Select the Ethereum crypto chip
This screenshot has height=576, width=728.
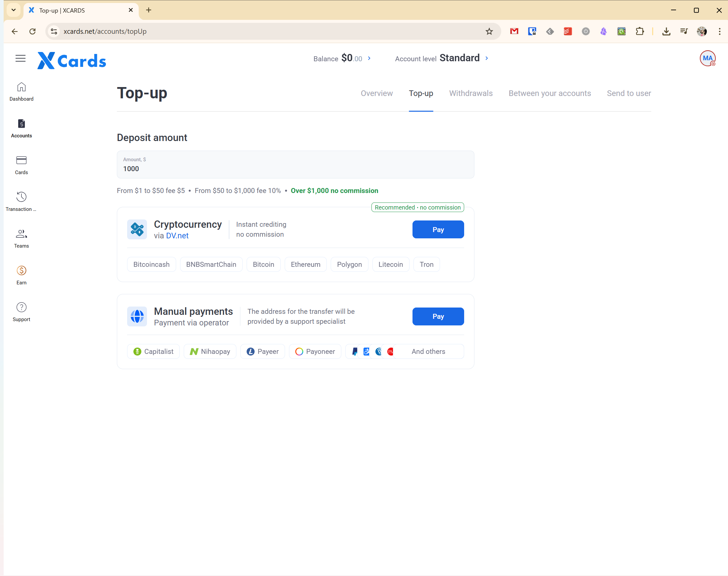(305, 264)
